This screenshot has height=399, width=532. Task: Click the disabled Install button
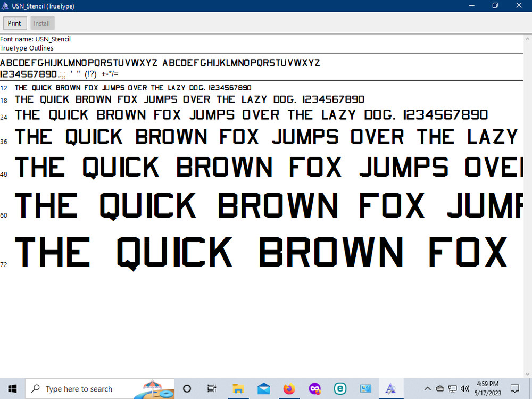pos(41,23)
